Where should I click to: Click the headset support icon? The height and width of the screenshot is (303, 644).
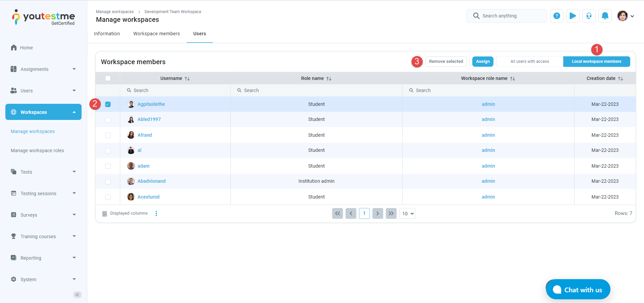[589, 16]
